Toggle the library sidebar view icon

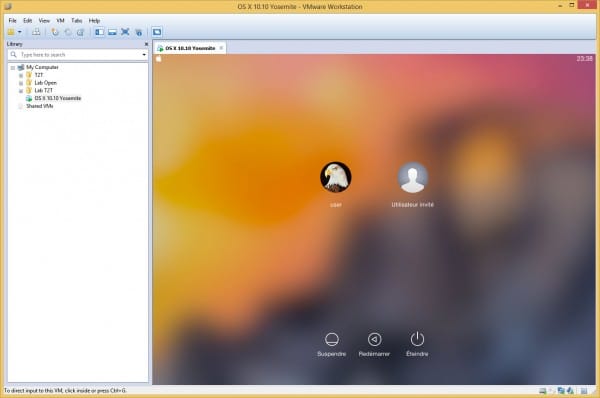click(99, 32)
